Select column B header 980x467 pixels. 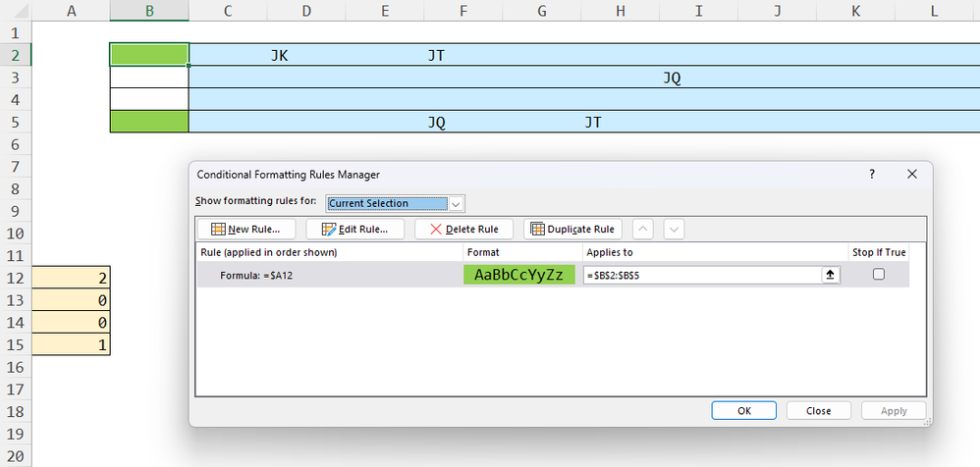tap(149, 10)
